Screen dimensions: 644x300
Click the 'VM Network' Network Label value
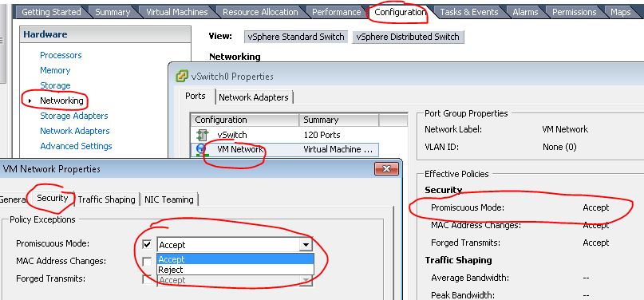[x=565, y=129]
